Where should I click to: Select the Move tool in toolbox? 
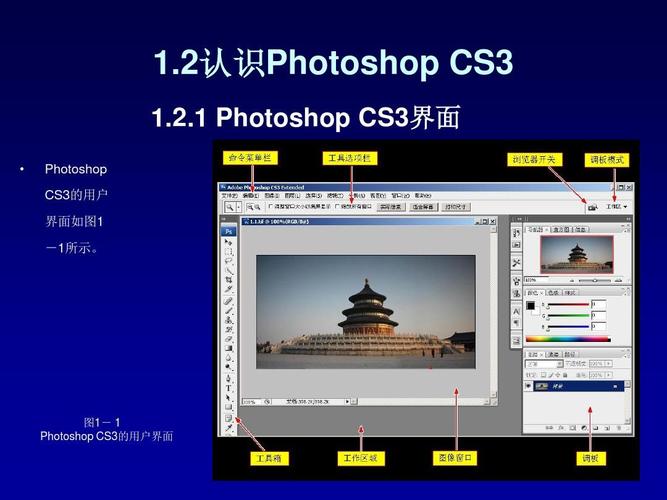[x=228, y=241]
